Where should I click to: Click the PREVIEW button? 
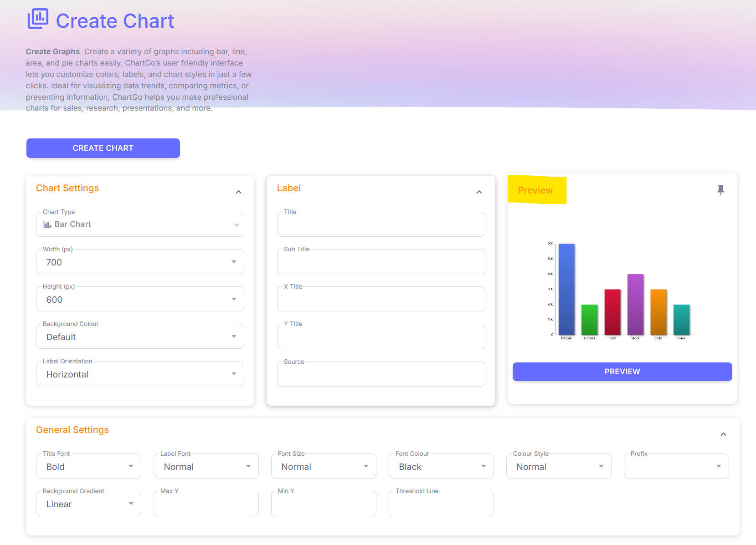[622, 372]
